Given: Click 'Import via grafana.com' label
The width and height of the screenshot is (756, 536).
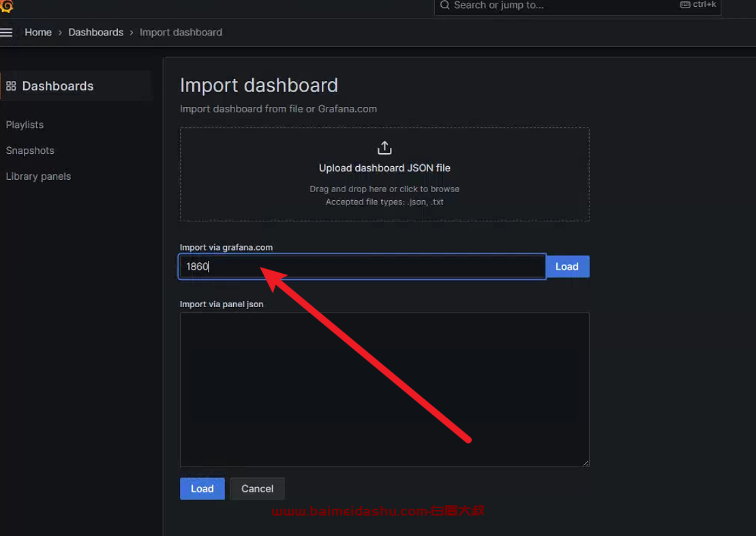Looking at the screenshot, I should point(226,247).
